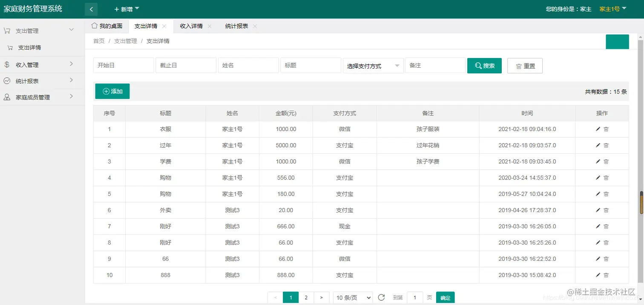Expand the 统计报表 sidebar menu

(42, 81)
